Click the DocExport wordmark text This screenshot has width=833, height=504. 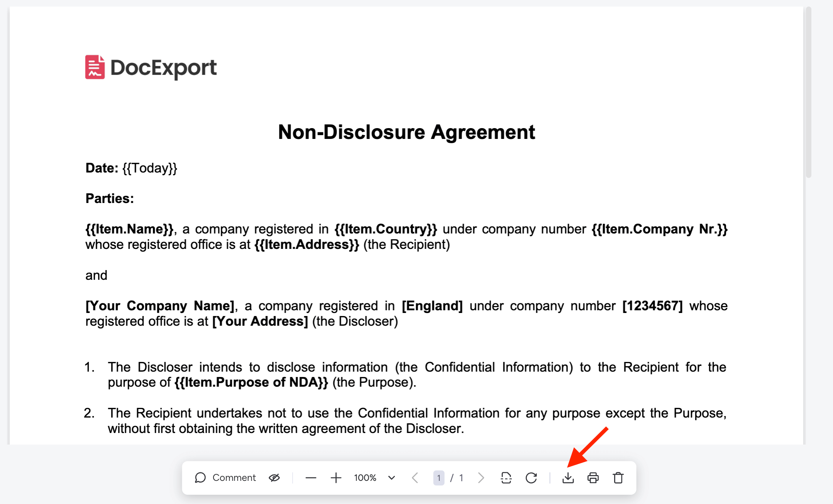click(x=164, y=68)
